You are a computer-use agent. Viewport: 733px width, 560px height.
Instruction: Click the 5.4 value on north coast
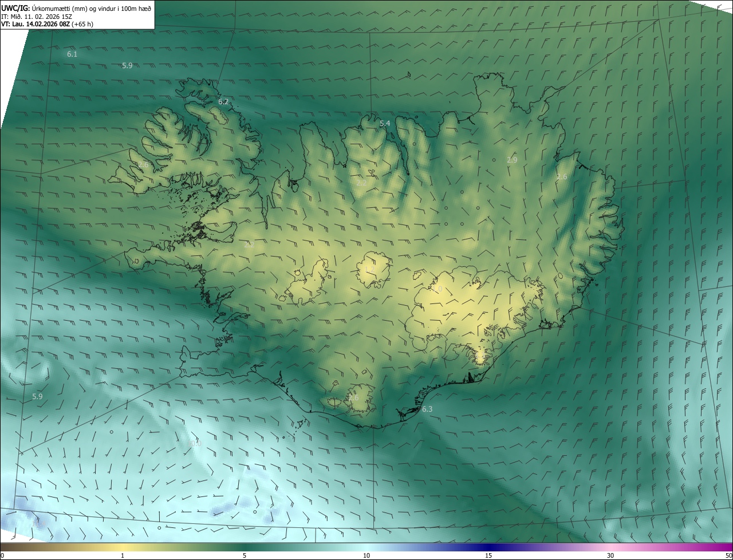click(385, 124)
